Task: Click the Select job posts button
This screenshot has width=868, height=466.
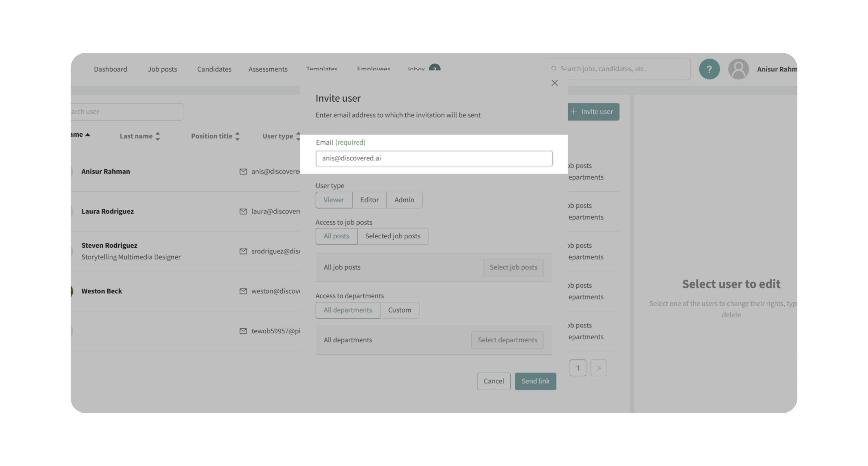Action: pyautogui.click(x=513, y=267)
